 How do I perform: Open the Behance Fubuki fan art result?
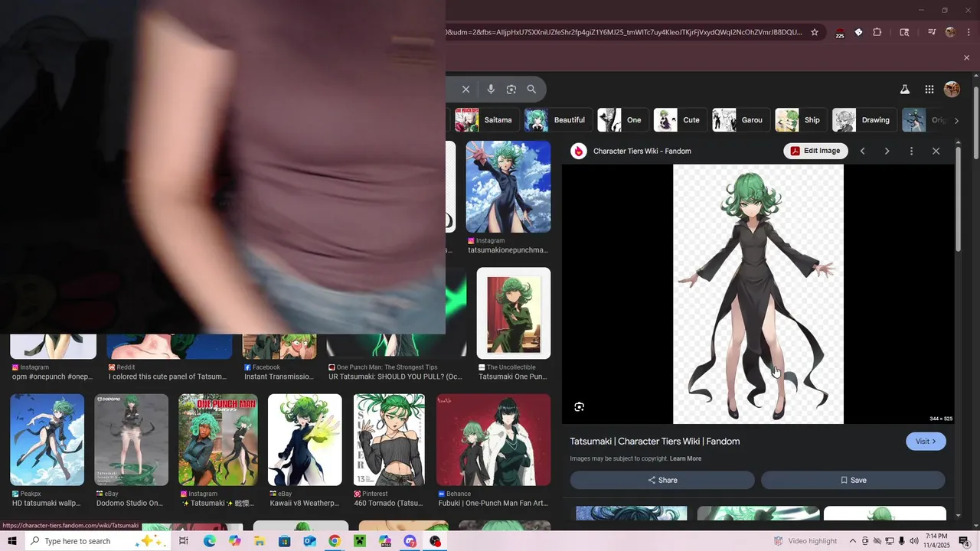[x=493, y=439]
